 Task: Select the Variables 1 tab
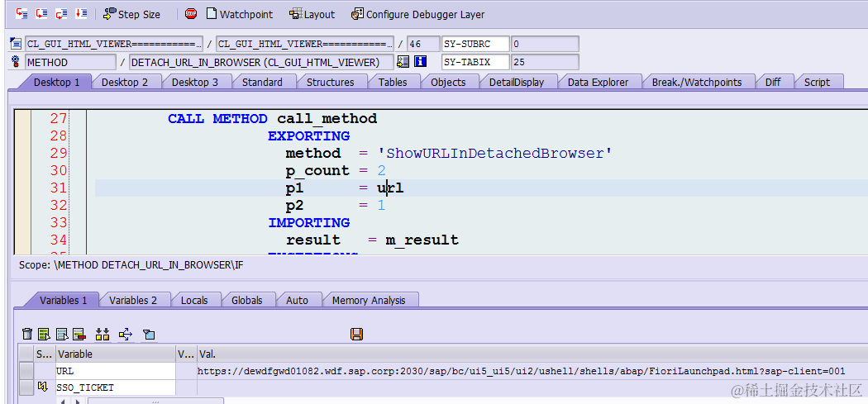pyautogui.click(x=63, y=301)
